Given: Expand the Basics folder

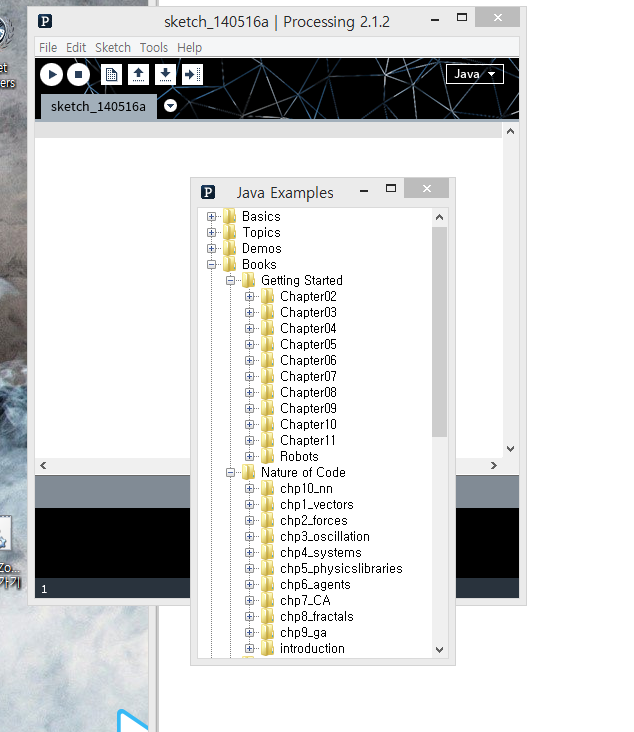Looking at the screenshot, I should tap(211, 217).
